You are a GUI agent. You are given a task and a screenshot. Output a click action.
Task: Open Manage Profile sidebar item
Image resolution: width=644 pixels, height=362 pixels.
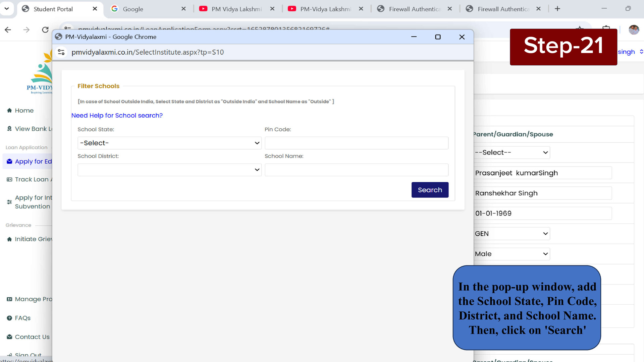pyautogui.click(x=34, y=299)
